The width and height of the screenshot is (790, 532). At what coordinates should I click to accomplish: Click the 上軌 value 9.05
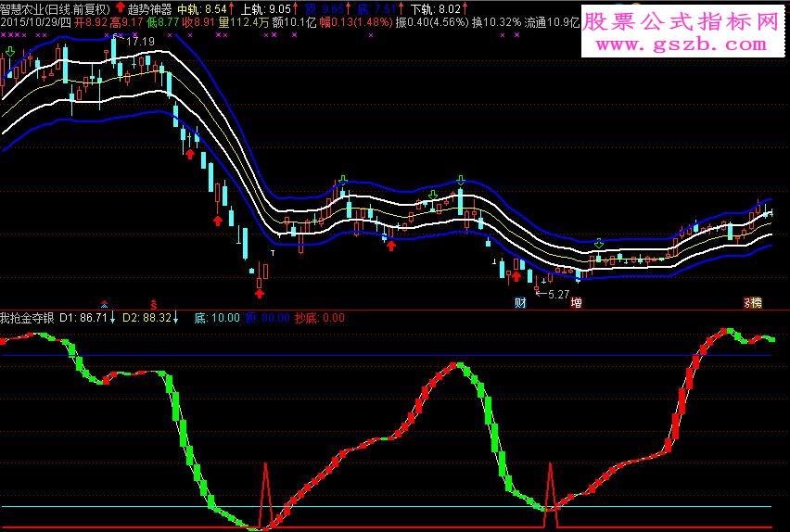[281, 8]
